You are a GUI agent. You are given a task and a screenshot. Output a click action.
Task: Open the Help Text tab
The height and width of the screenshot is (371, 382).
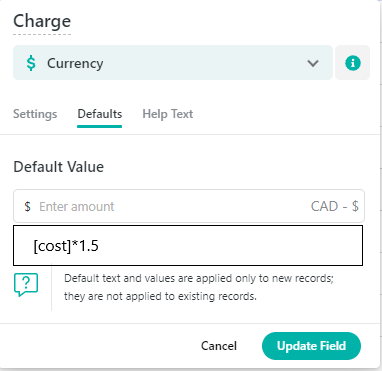[x=168, y=114]
